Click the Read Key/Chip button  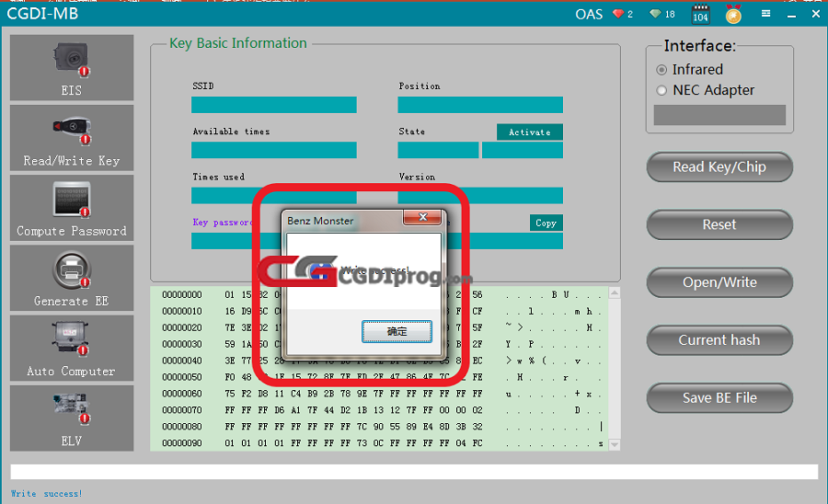click(x=719, y=166)
